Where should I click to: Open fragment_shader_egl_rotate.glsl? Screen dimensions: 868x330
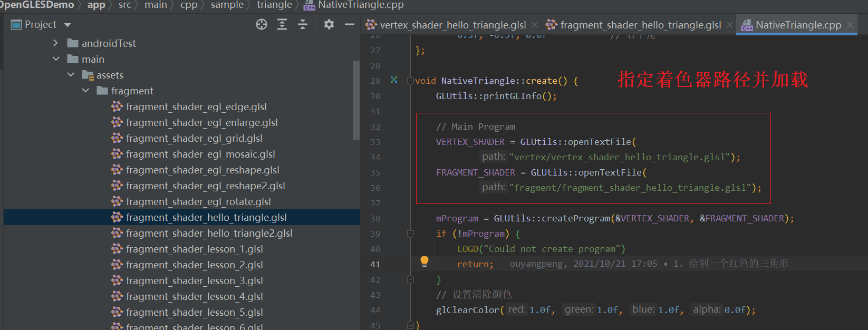[x=198, y=201]
